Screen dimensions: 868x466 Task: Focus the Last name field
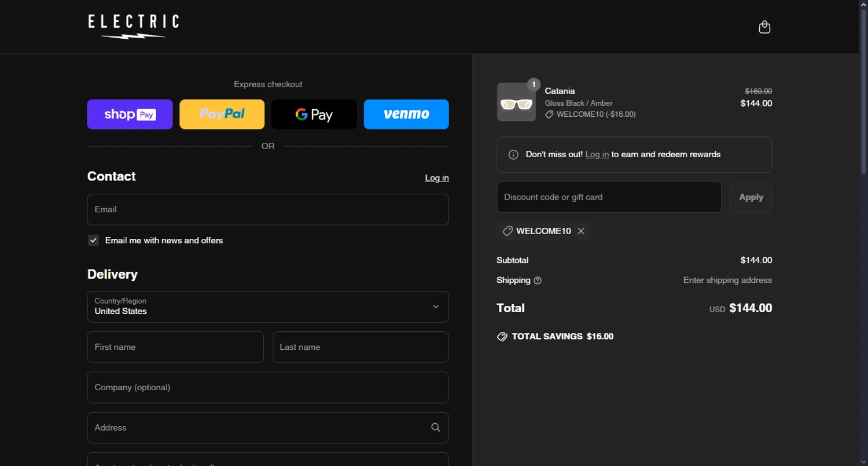361,347
